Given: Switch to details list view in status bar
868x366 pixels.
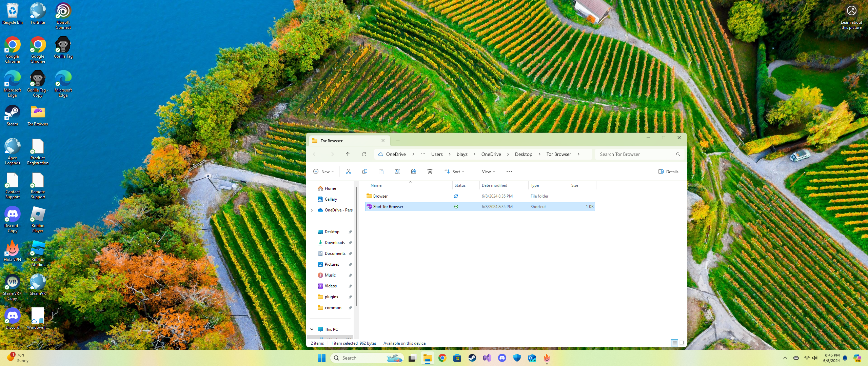Looking at the screenshot, I should (x=674, y=343).
